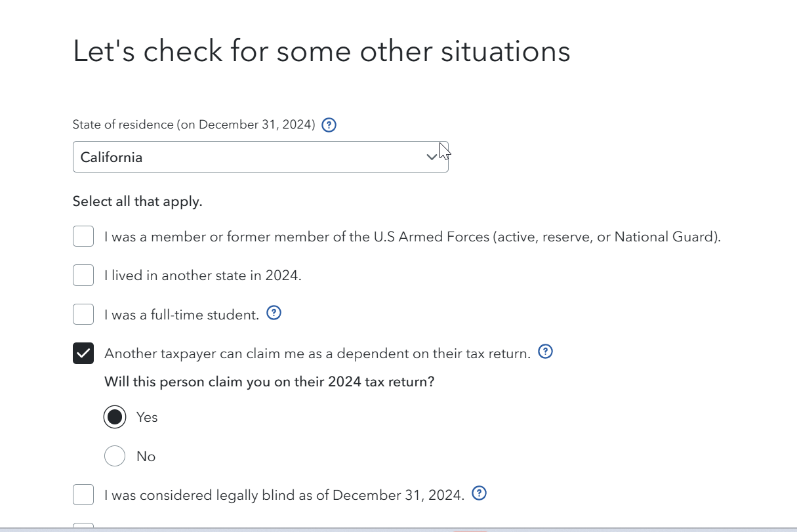Click the state dropdown chevron arrow
The image size is (797, 532).
pos(432,157)
